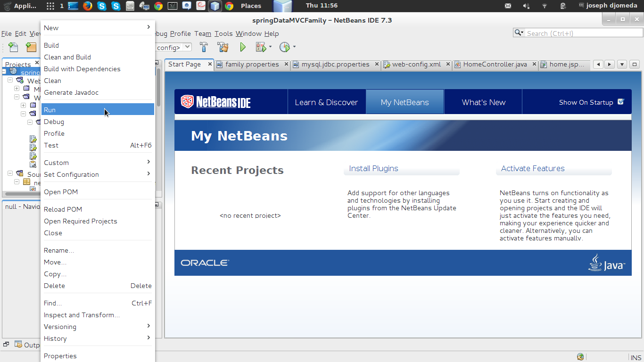Open the Debug Project dropdown arrow

pyautogui.click(x=270, y=47)
